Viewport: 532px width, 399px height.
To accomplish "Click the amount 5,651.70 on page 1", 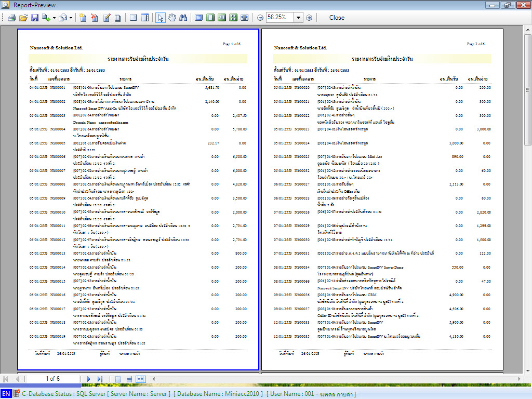I will pos(212,87).
